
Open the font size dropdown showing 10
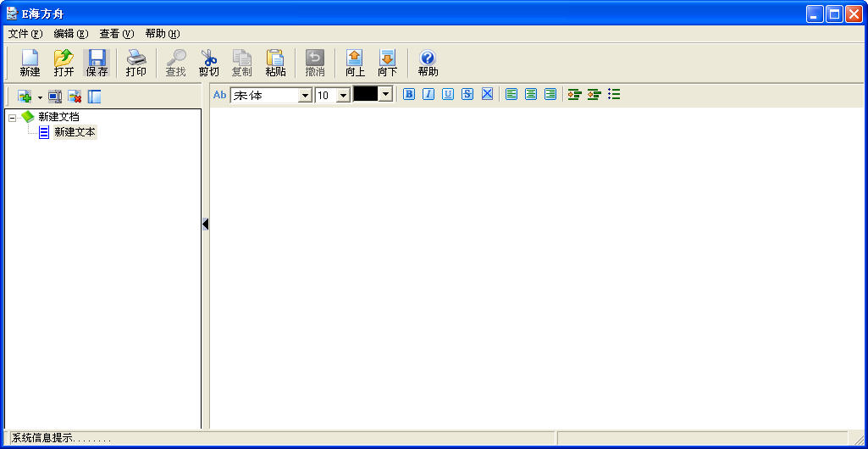pyautogui.click(x=343, y=96)
